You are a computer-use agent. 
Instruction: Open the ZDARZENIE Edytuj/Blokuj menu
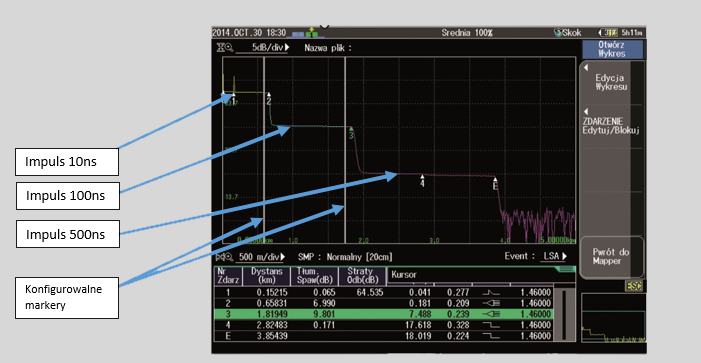pos(611,126)
